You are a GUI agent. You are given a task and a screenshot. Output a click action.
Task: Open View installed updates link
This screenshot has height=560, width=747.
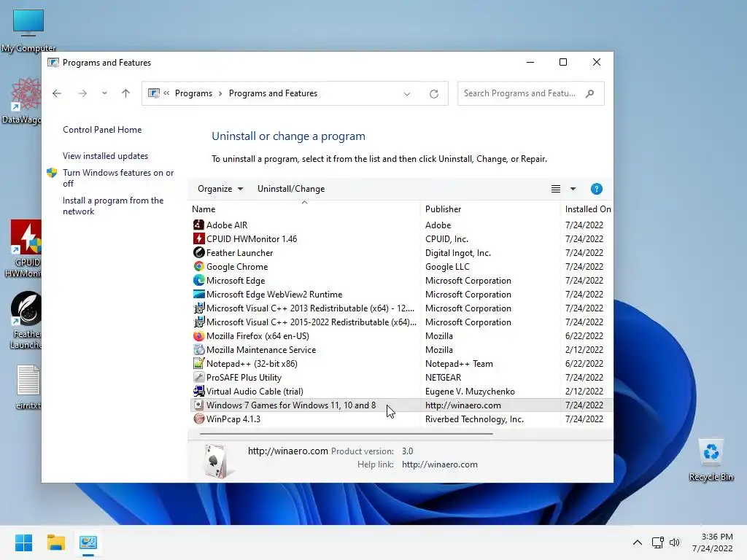105,156
